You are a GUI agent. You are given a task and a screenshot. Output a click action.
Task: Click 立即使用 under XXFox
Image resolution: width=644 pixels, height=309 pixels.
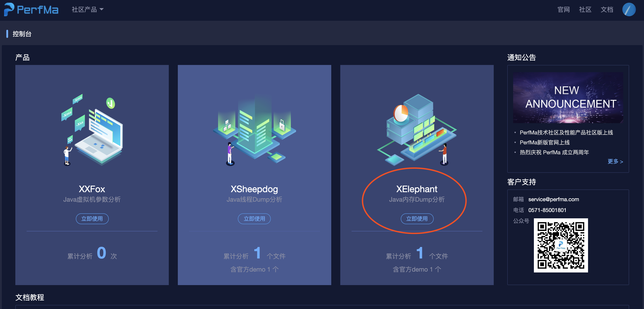(x=92, y=219)
